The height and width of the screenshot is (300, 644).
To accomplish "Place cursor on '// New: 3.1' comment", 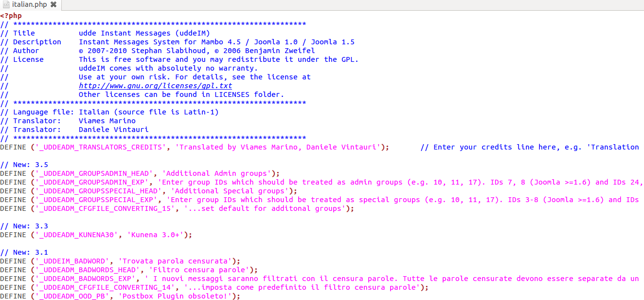I will click(24, 252).
